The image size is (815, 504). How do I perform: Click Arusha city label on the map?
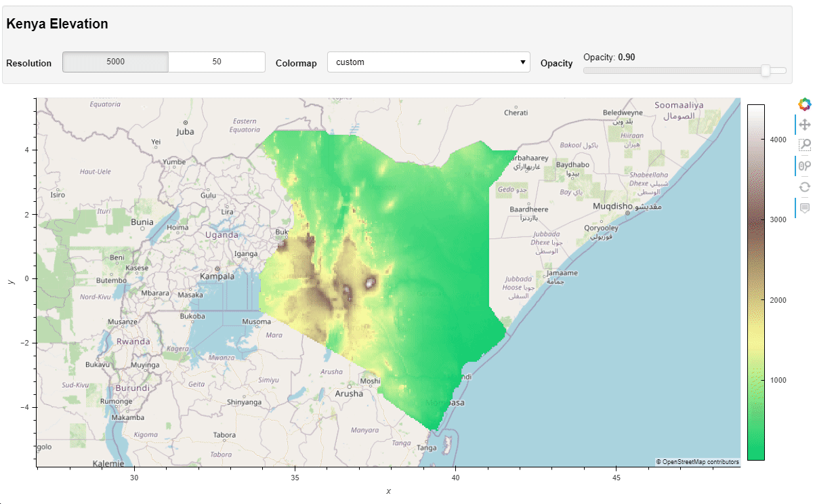click(x=348, y=394)
